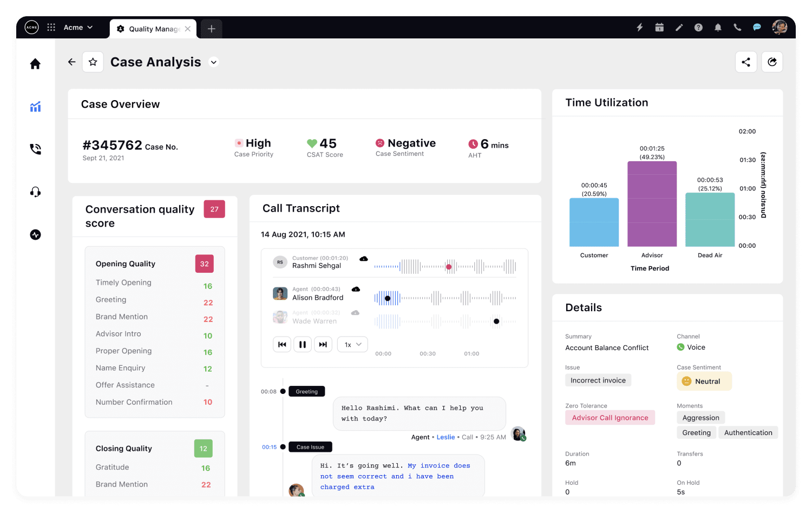Click the lightning quick actions icon
Image resolution: width=812 pixels, height=513 pixels.
coord(640,27)
